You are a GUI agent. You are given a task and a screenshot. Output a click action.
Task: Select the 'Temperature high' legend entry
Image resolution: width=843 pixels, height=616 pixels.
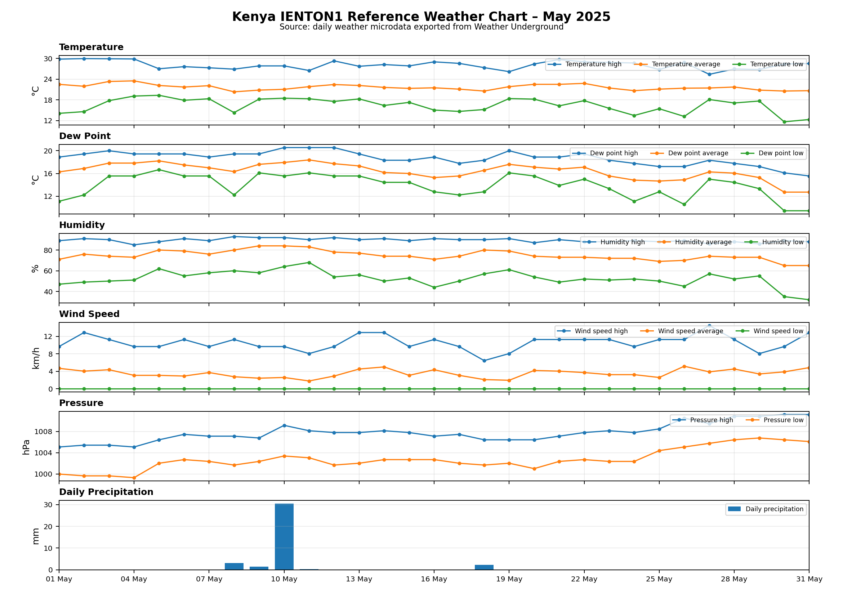585,64
